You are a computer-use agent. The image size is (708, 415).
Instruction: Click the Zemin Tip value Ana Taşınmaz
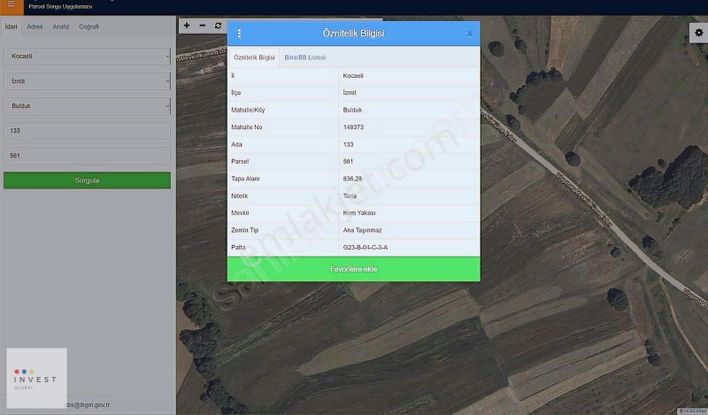pos(363,230)
